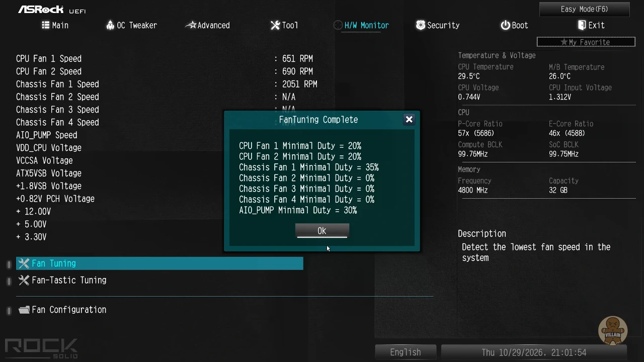Click the OC Tweaker rocket icon
The width and height of the screenshot is (644, 362).
click(110, 25)
